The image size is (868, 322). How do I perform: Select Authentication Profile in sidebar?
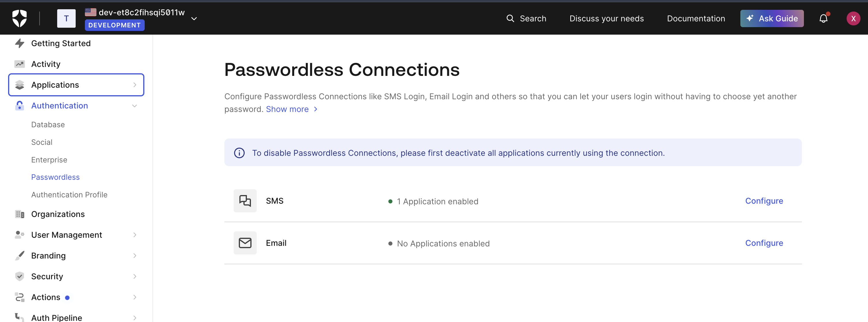[x=69, y=195]
